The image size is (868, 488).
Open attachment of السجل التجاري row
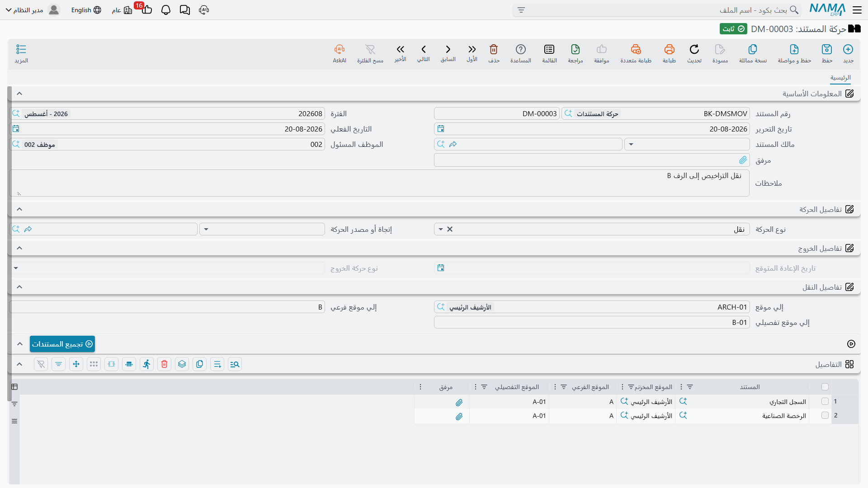click(x=459, y=402)
